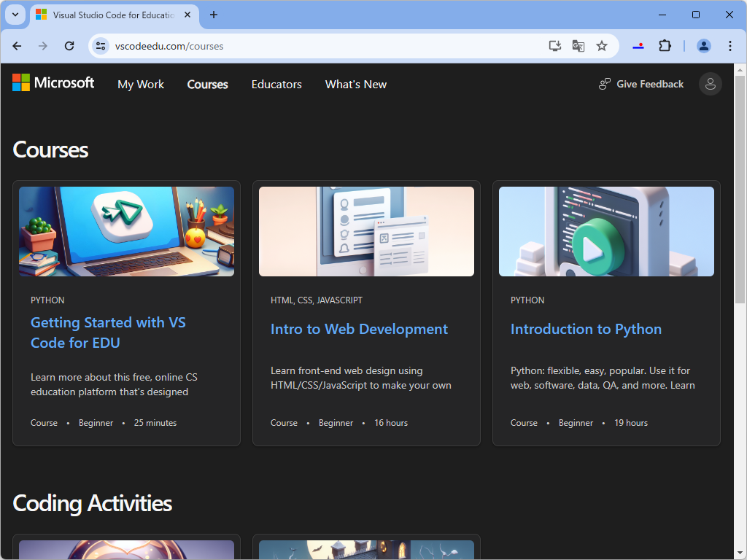Image resolution: width=747 pixels, height=560 pixels.
Task: Click the Intro to Web Development thumbnail
Action: click(366, 231)
